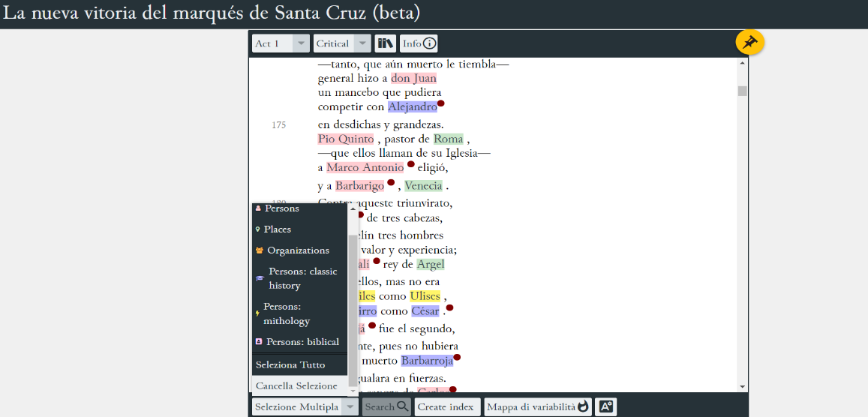
Task: Click the highlighted name Pio Quinto
Action: tap(346, 139)
